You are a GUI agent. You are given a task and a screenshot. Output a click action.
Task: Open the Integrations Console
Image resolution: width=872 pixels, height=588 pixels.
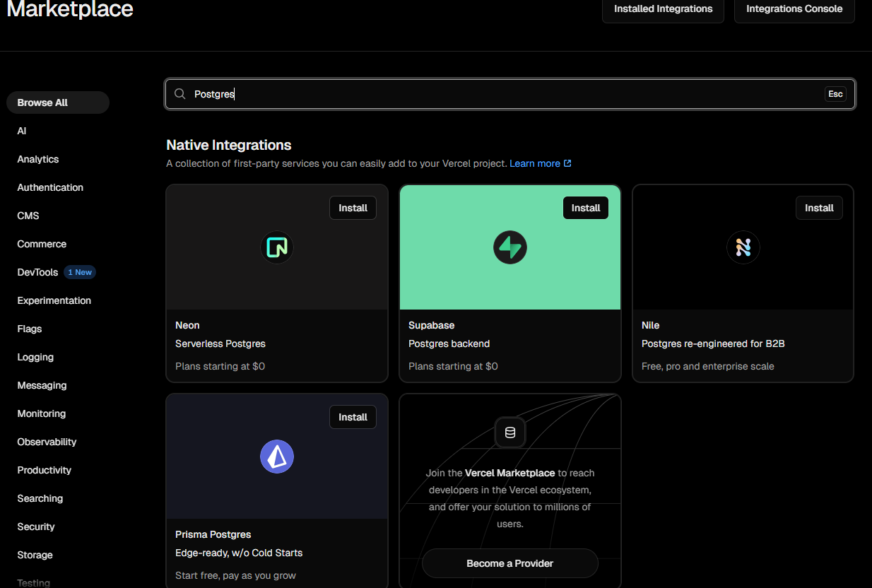pos(794,9)
